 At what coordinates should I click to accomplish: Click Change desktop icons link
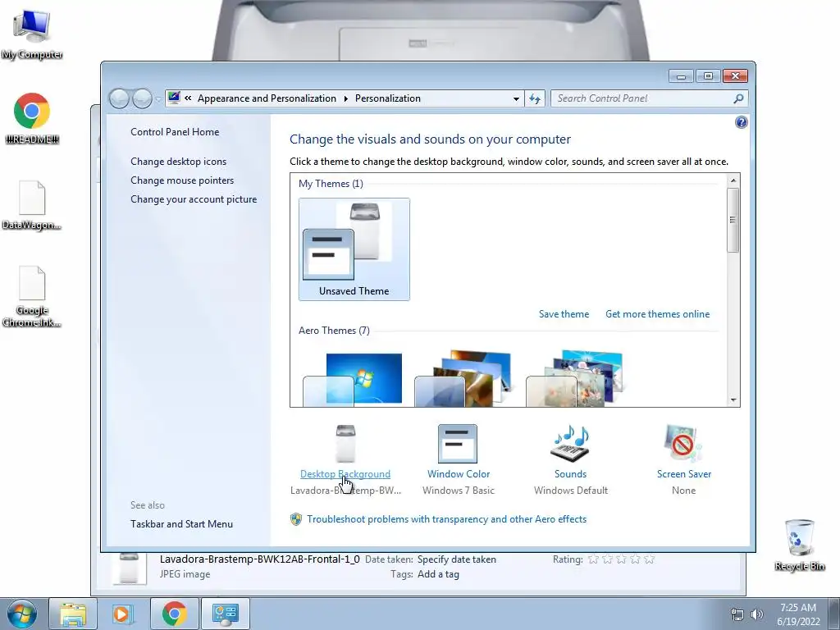178,162
